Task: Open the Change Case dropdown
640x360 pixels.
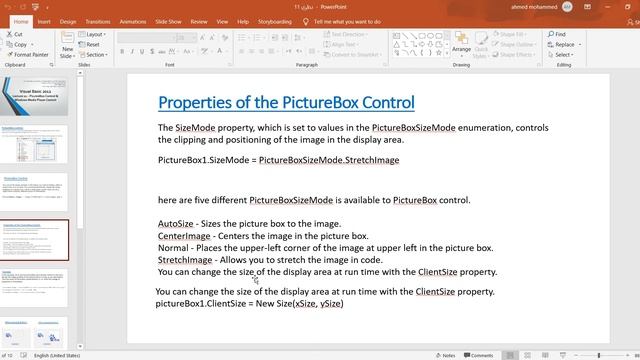Action: pyautogui.click(x=188, y=51)
